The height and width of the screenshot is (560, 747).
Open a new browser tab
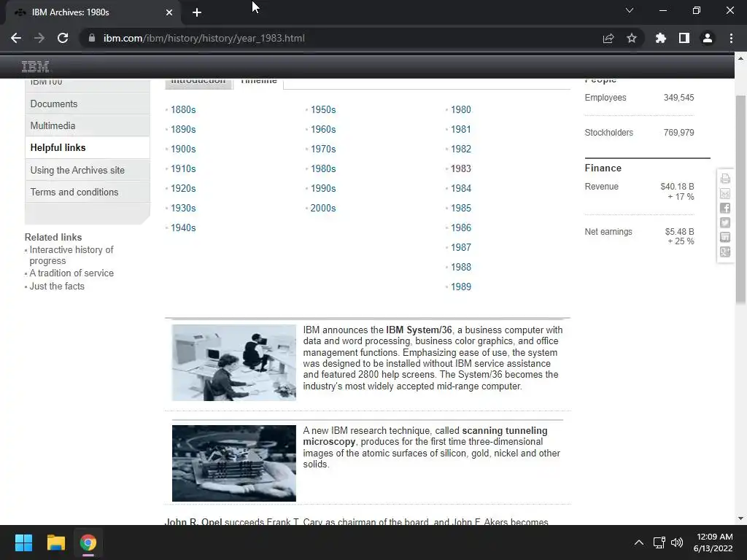coord(197,12)
